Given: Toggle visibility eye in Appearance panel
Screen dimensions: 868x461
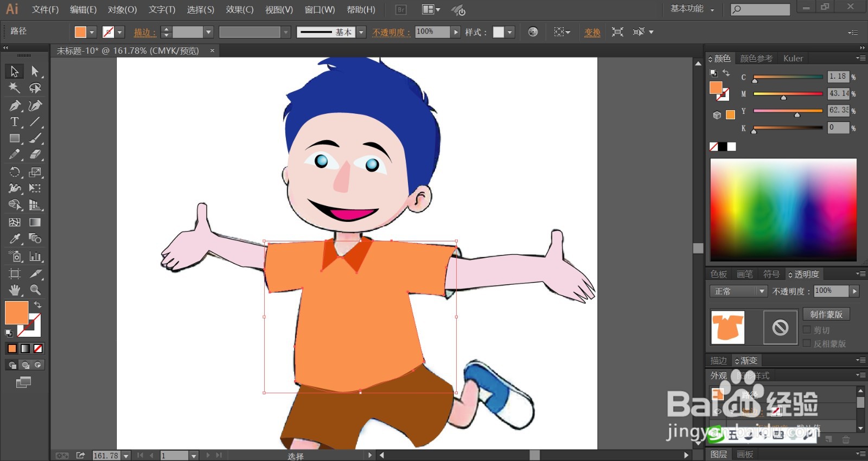Looking at the screenshot, I should click(718, 412).
